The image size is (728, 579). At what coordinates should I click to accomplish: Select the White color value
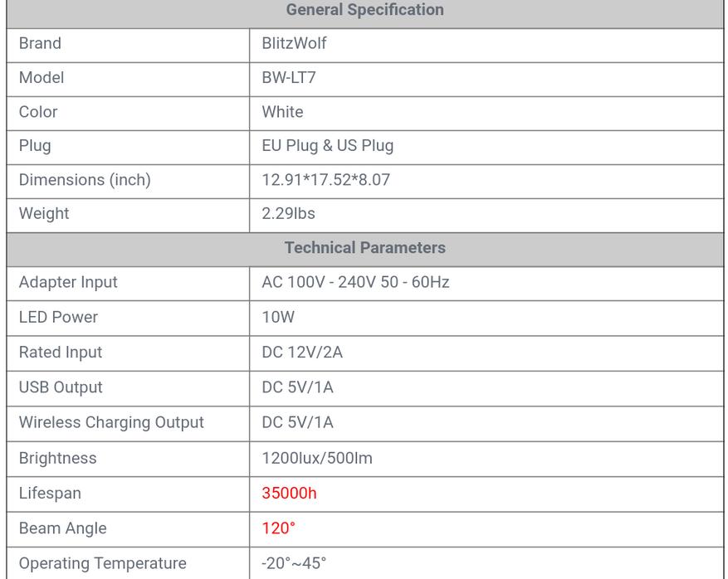tap(282, 112)
